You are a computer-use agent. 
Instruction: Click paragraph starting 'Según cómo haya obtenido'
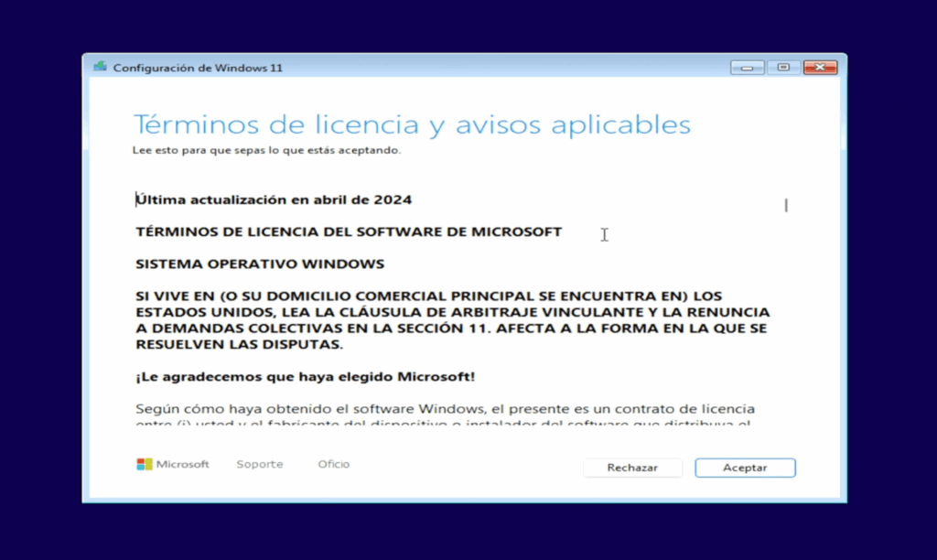446,415
